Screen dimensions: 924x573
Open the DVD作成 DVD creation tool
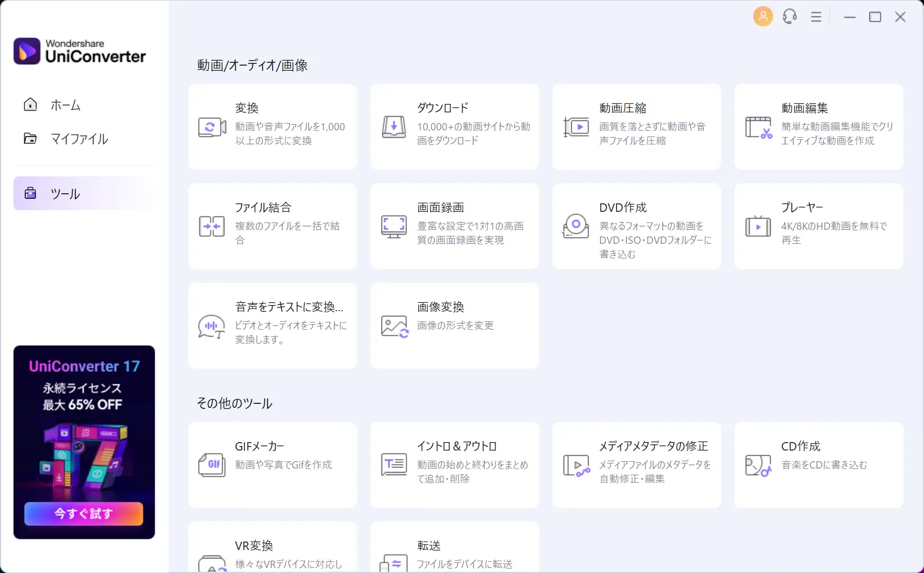[636, 225]
